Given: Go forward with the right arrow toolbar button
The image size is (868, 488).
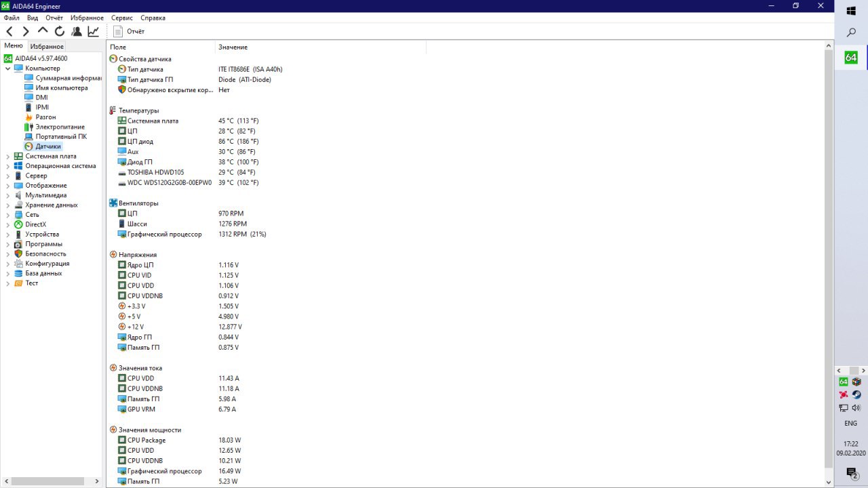Looking at the screenshot, I should pos(26,31).
